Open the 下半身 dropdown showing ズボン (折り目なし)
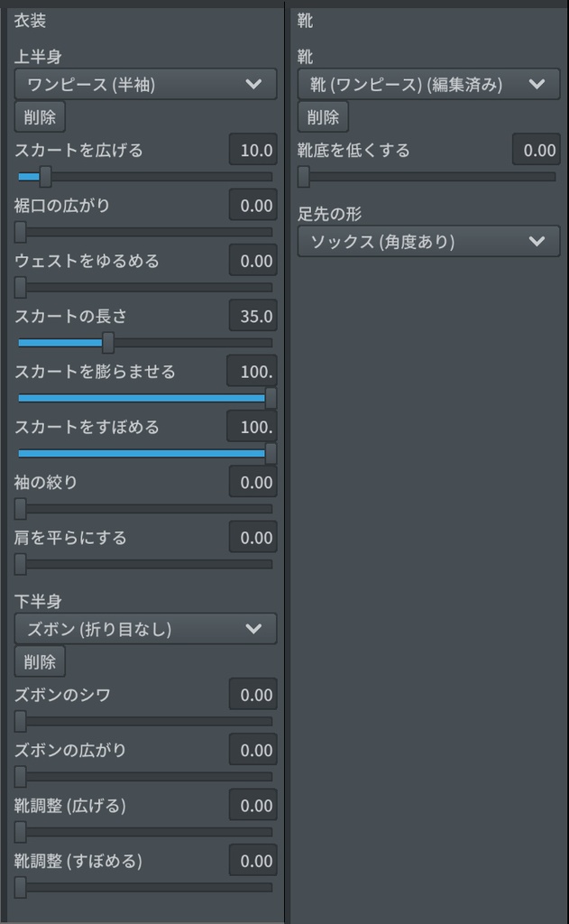This screenshot has width=569, height=924. [144, 629]
